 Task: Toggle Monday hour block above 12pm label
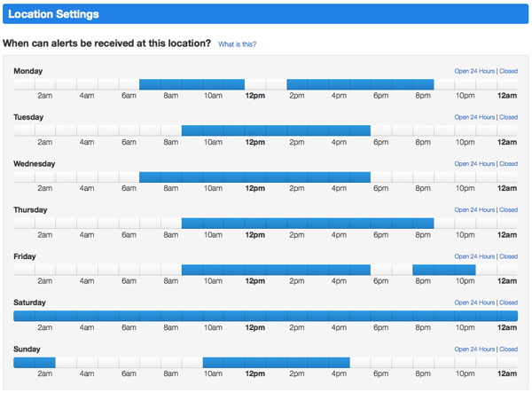255,84
